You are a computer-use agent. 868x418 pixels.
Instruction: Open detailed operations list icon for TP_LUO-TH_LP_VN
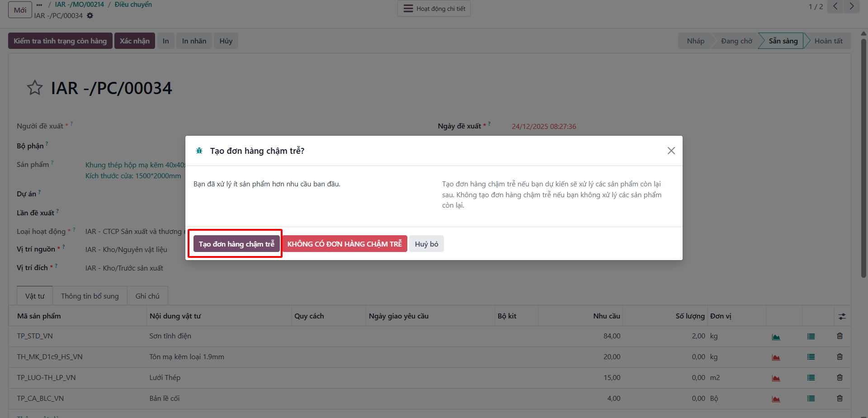[x=811, y=378]
